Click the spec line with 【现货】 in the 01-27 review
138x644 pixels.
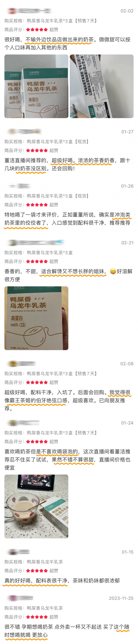[47, 141]
